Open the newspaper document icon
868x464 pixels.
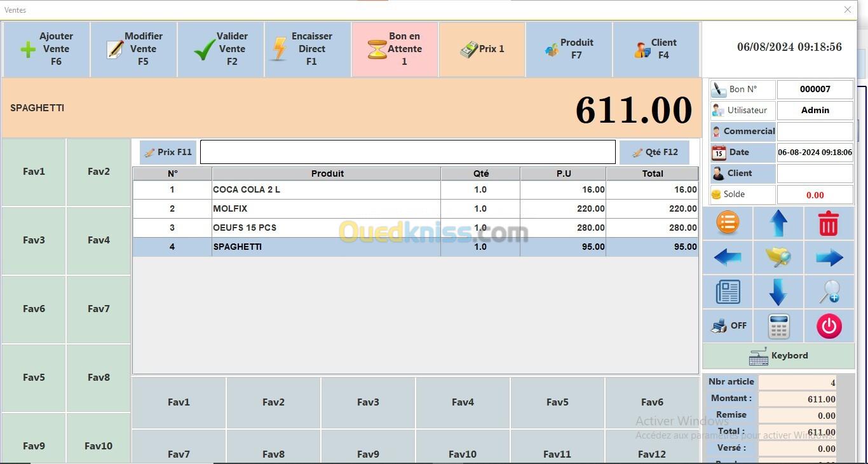click(x=728, y=292)
